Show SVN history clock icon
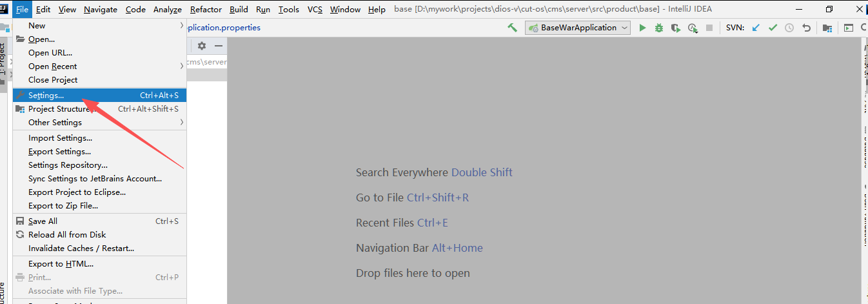The width and height of the screenshot is (868, 304). tap(789, 28)
